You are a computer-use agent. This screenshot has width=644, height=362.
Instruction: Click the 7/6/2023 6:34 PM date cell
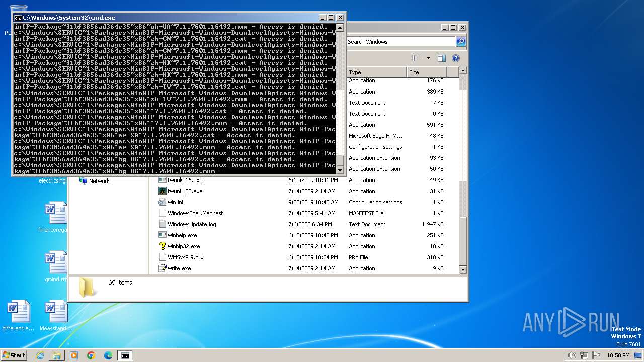tap(310, 224)
